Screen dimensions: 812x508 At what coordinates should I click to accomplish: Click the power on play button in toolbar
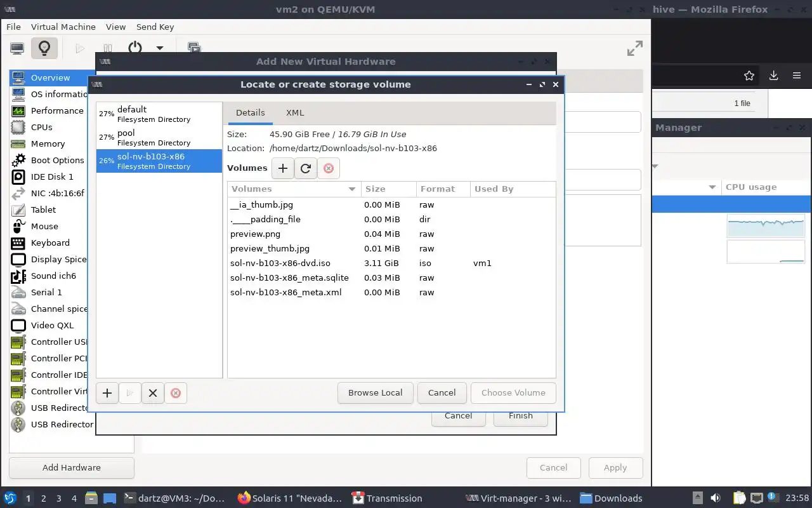(80, 48)
